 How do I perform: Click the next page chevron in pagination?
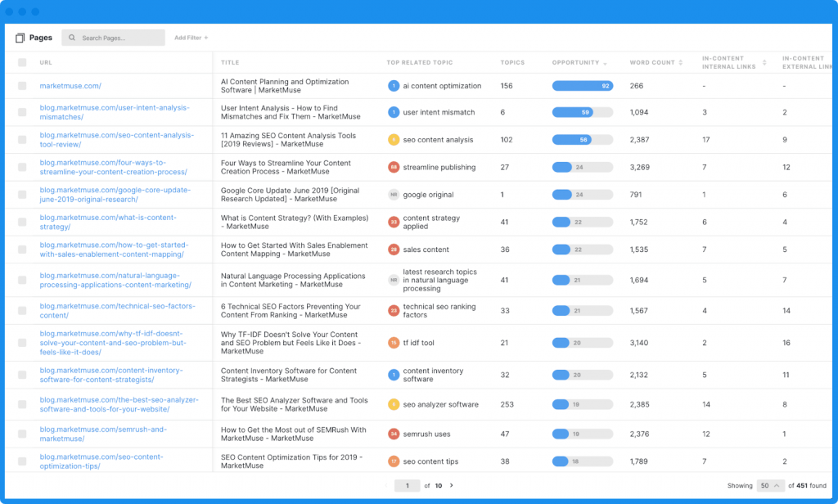452,484
